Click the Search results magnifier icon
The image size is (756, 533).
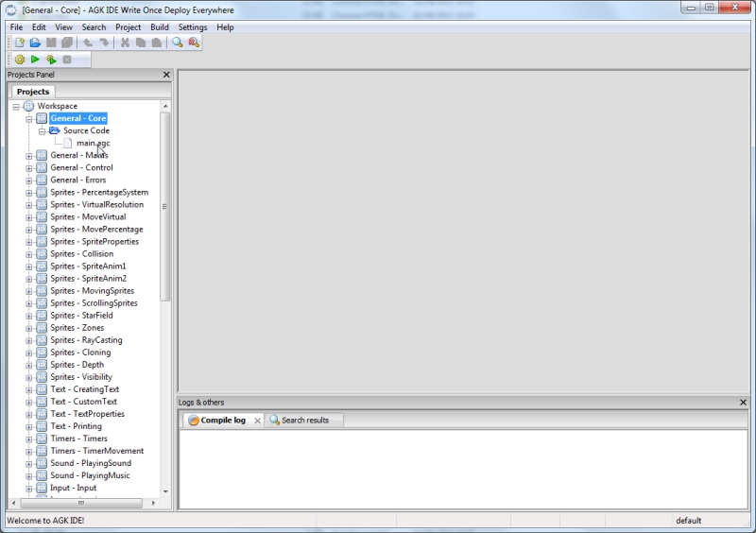point(274,421)
